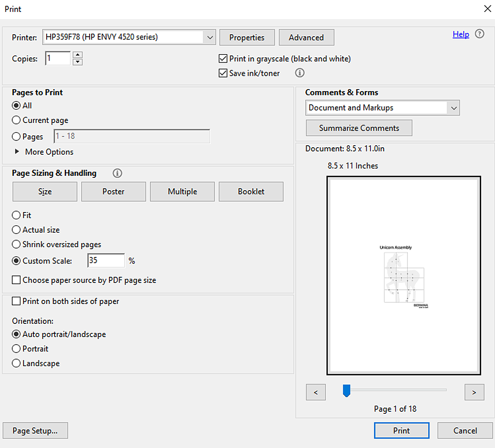
Task: Uncheck Print in grayscale option
Action: [x=223, y=59]
